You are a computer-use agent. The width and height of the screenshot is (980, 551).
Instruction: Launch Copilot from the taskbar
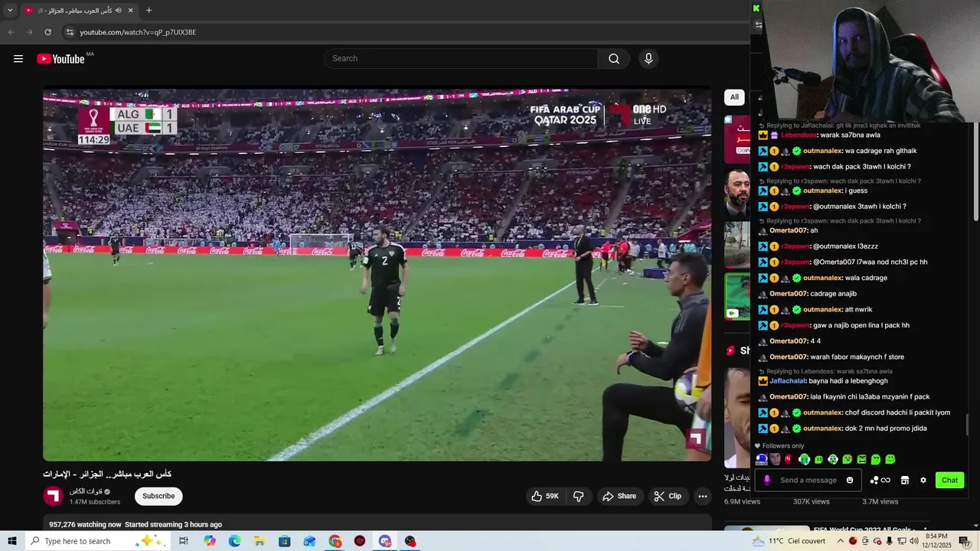tap(210, 541)
